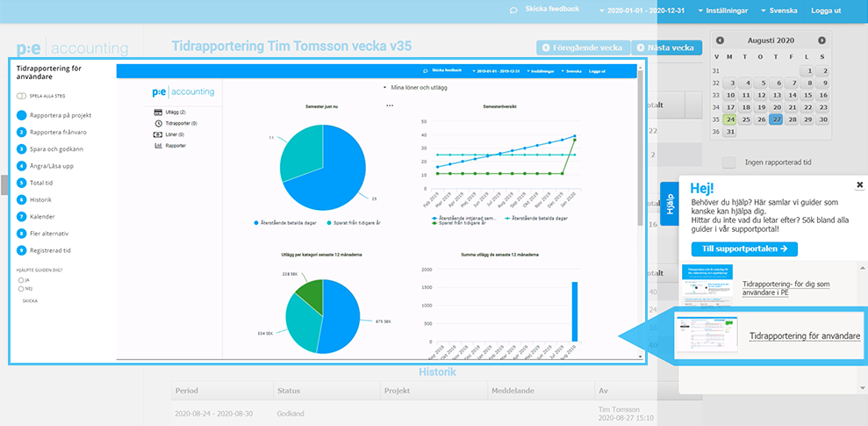Select step 8 Fler alternativ
The width and height of the screenshot is (868, 426).
[43, 234]
